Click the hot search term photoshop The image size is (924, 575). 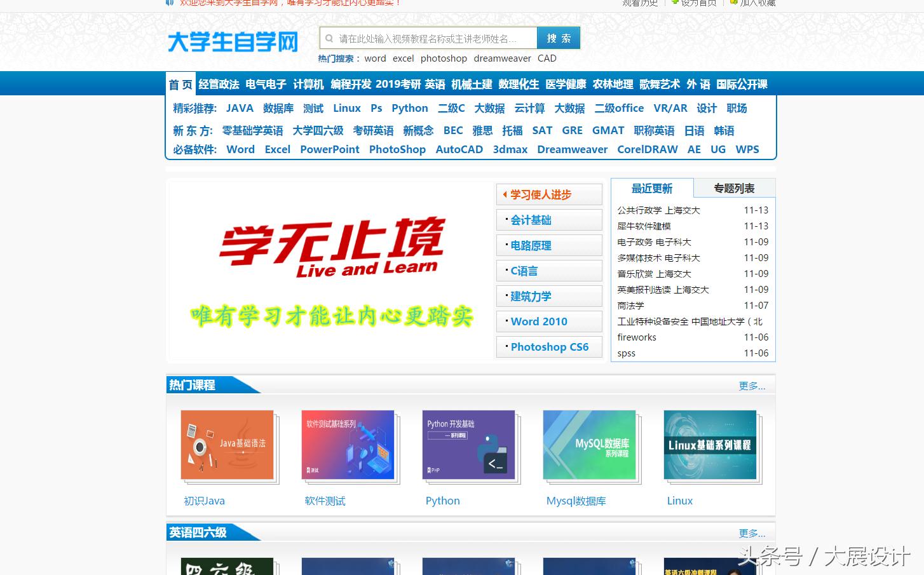pos(444,58)
